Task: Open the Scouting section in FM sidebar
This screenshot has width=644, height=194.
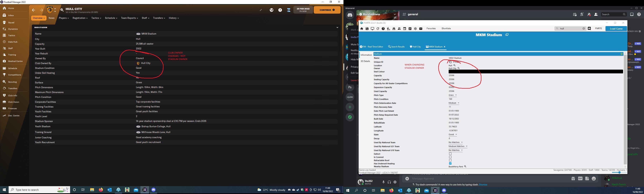Action: [12, 82]
